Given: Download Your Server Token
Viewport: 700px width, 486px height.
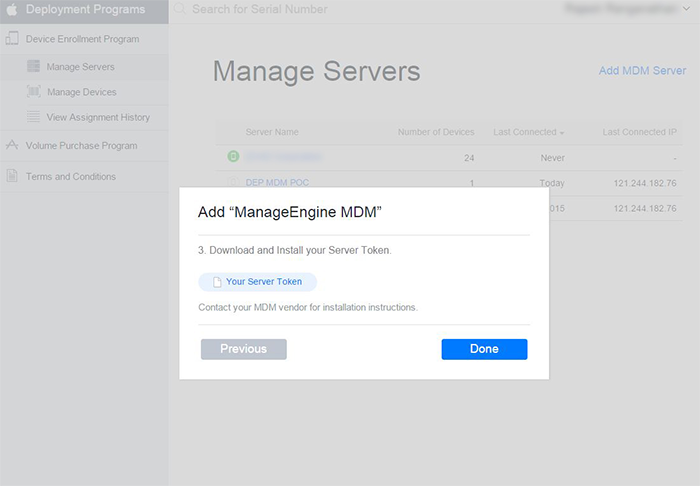Looking at the screenshot, I should tap(258, 282).
